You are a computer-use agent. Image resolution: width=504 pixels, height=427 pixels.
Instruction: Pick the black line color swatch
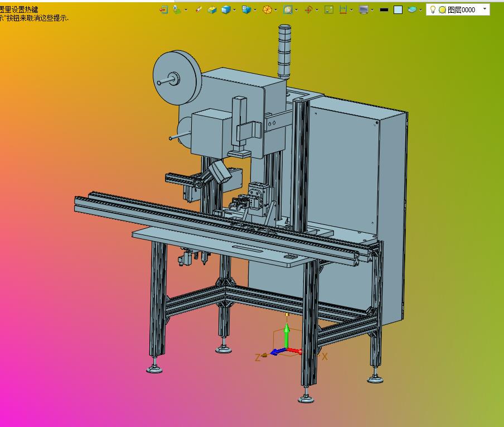tap(384, 10)
